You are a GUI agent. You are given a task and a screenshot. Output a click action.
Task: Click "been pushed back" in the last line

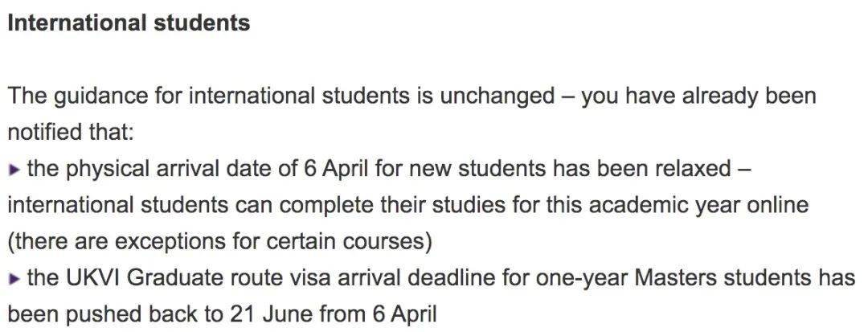pos(97,315)
